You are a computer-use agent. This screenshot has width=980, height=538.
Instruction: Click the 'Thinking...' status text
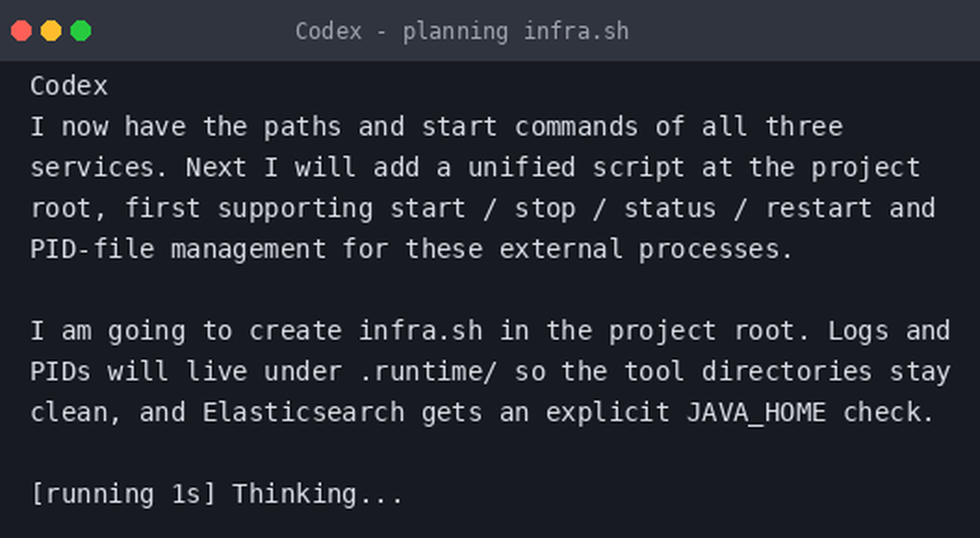(317, 494)
